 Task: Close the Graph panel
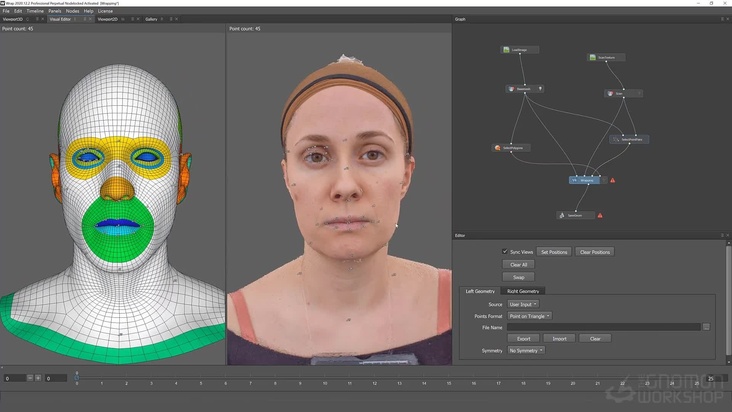coord(727,19)
